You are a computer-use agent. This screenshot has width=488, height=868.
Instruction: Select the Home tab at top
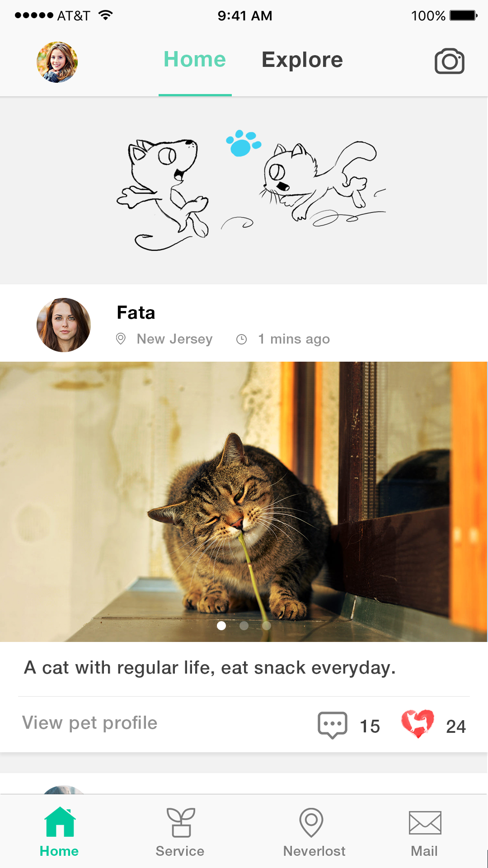(x=195, y=59)
